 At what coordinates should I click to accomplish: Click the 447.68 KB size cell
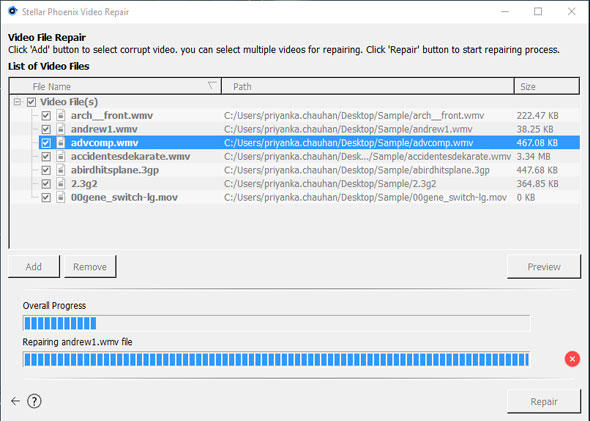point(537,170)
